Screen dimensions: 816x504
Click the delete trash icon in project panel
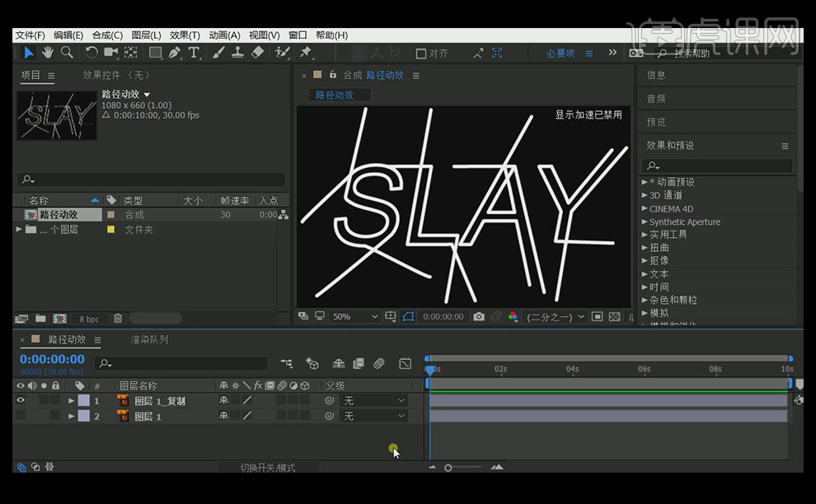click(x=118, y=319)
